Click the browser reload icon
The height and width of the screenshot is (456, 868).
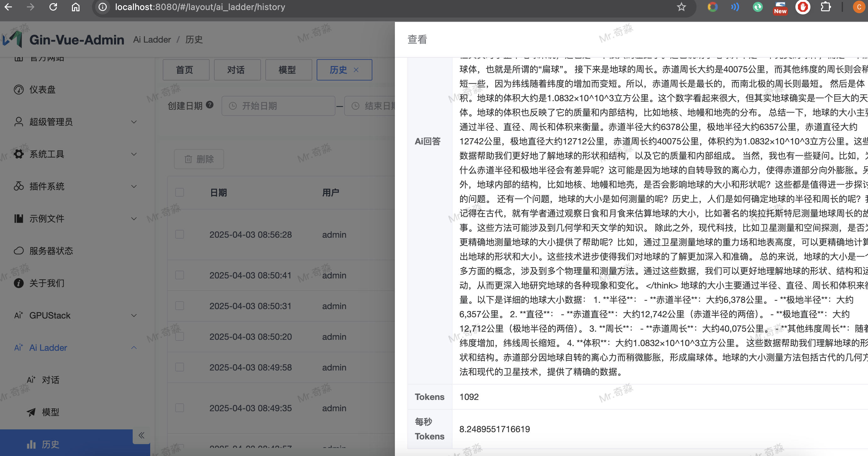53,7
